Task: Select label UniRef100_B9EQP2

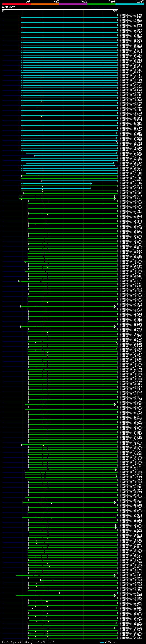Action: coord(131,324)
